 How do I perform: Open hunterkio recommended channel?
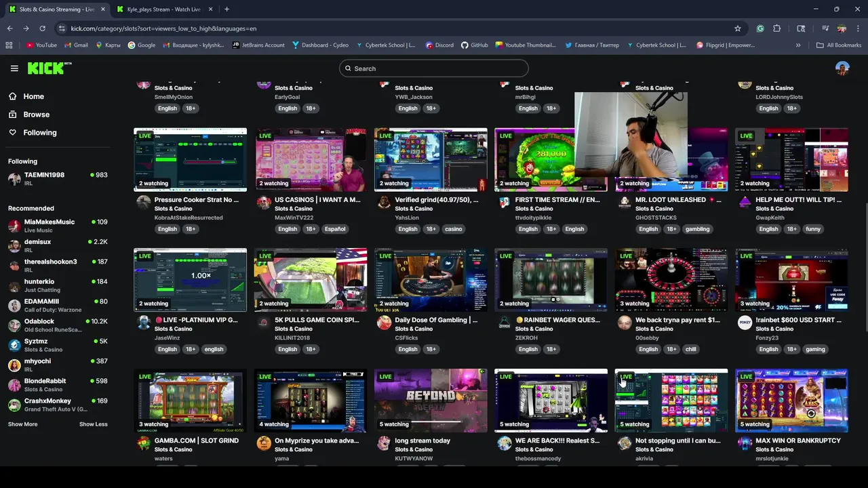tap(58, 285)
